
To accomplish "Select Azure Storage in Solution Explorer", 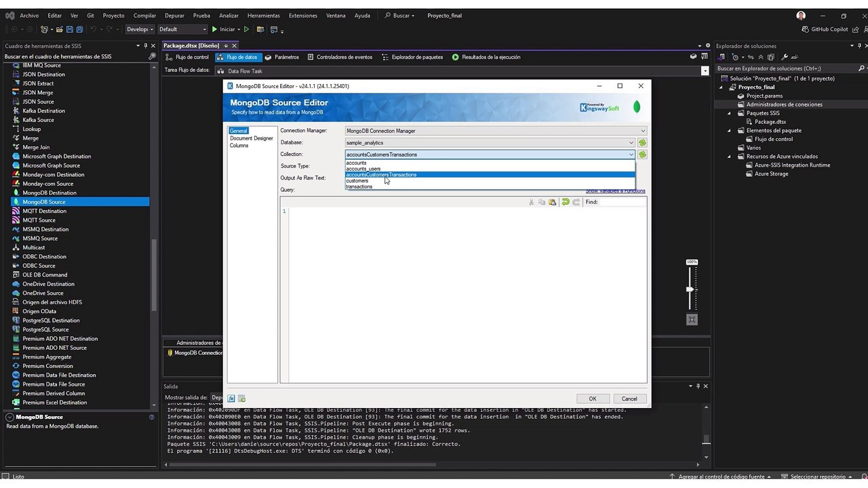I will 771,174.
